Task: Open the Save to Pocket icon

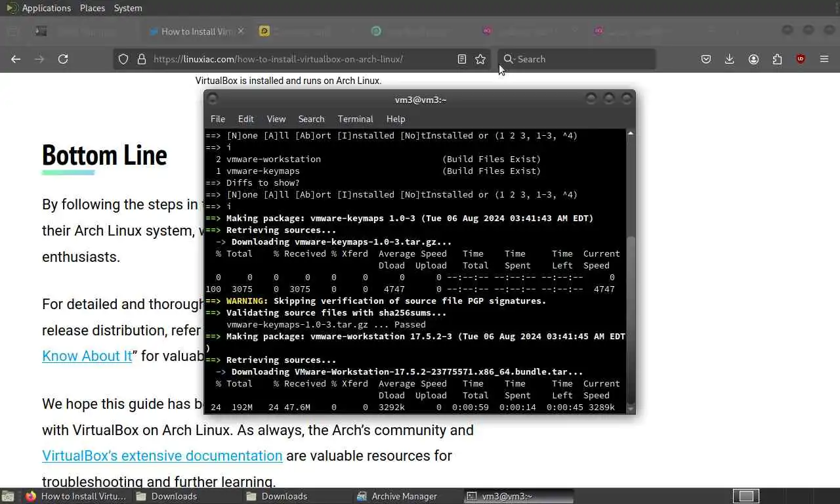Action: point(706,59)
